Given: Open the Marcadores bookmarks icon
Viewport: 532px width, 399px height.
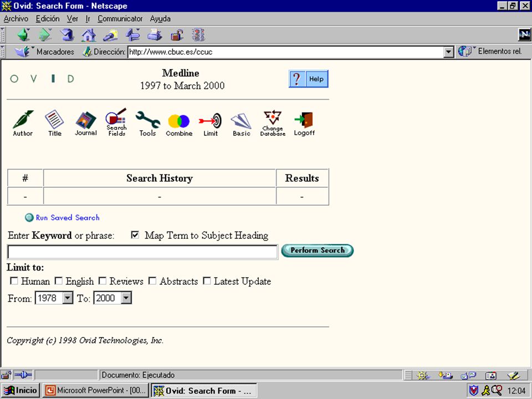Looking at the screenshot, I should 22,52.
